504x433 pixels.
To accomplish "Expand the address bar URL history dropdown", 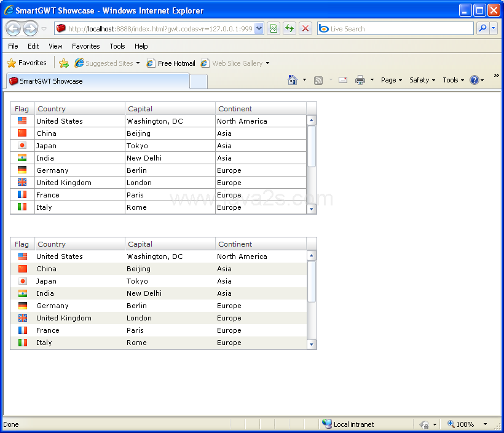I will click(259, 29).
